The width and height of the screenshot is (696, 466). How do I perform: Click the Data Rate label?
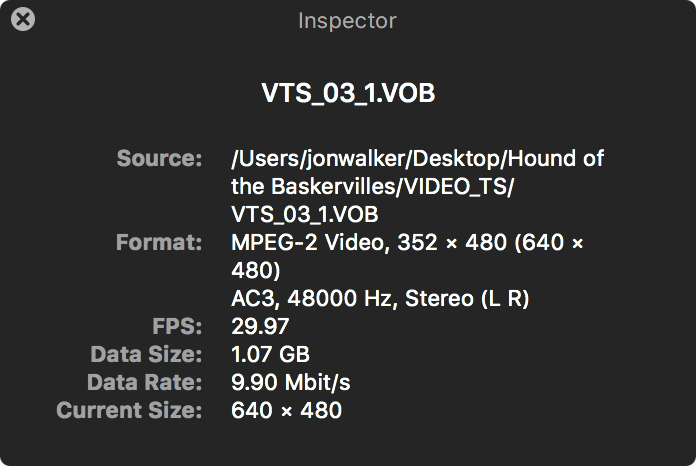click(144, 382)
